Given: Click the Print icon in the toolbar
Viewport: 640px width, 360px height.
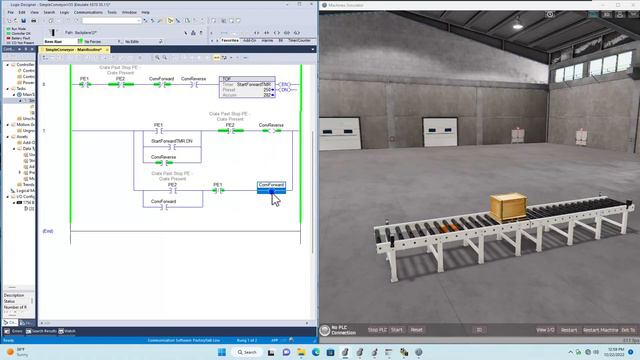Looking at the screenshot, I should pos(33,21).
